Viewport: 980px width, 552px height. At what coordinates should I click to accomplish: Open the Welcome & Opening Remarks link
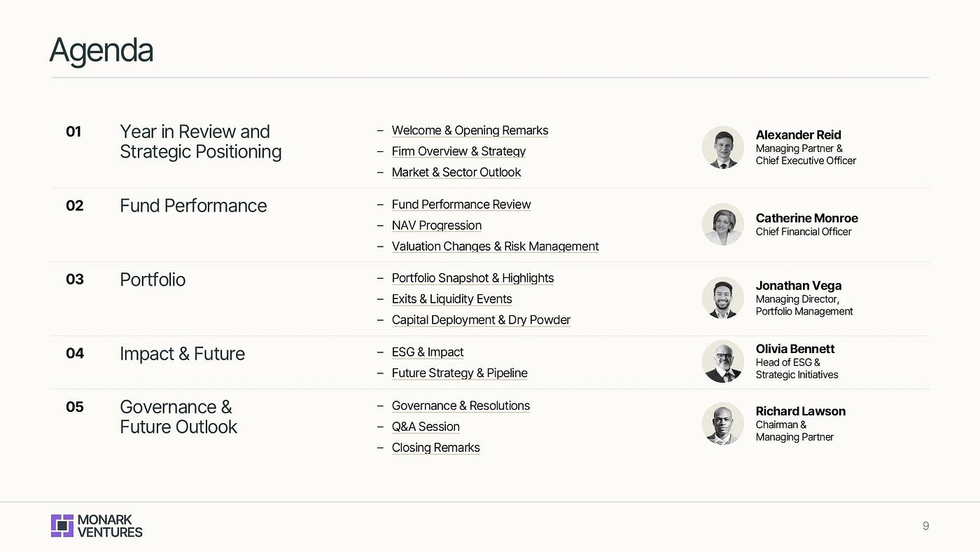[x=470, y=130]
